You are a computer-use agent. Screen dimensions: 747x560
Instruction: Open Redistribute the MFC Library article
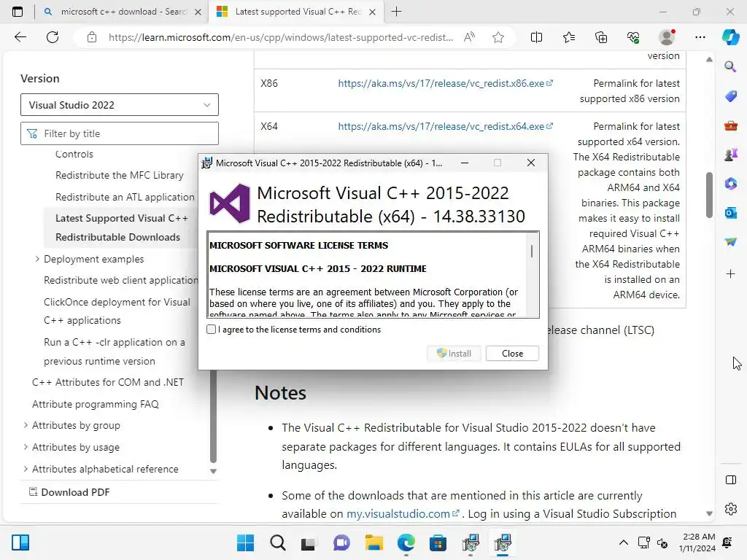click(120, 175)
